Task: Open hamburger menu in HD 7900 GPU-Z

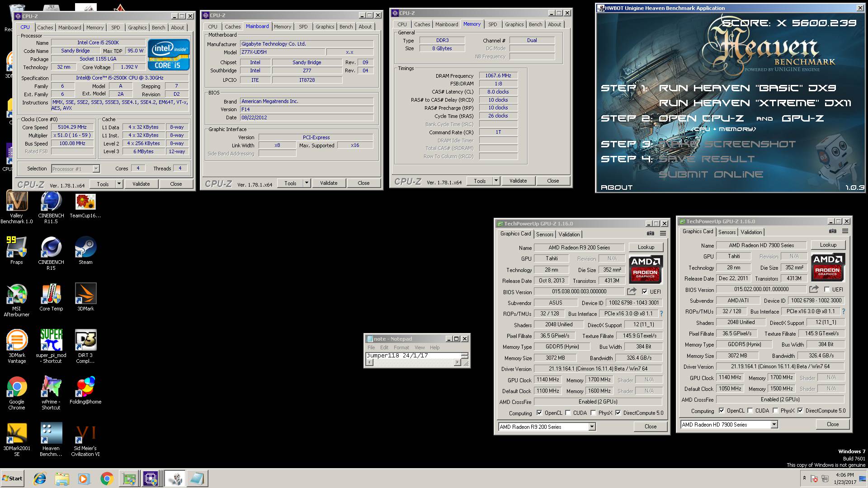Action: pyautogui.click(x=845, y=231)
